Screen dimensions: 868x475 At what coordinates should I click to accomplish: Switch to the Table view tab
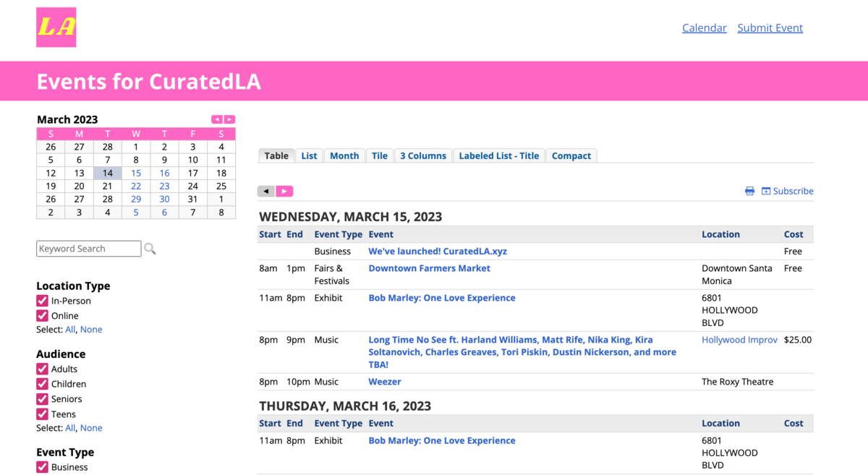tap(276, 155)
